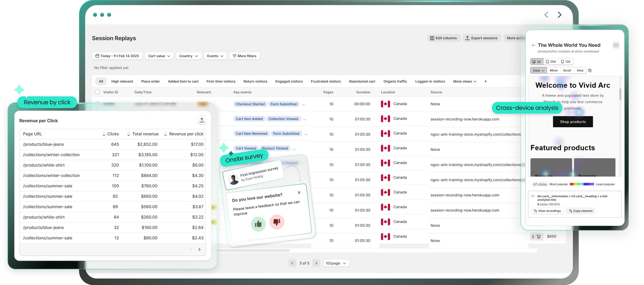Close the website feedback survey popup

tap(299, 193)
